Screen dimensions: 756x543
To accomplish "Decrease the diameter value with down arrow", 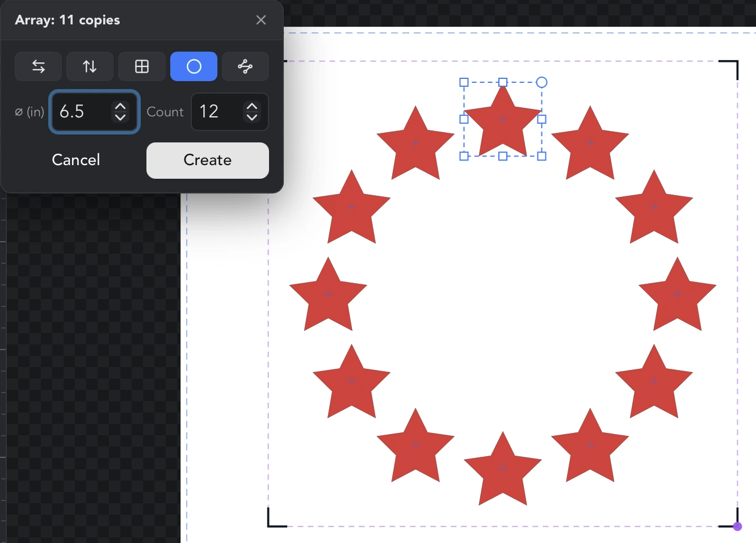I will click(120, 117).
